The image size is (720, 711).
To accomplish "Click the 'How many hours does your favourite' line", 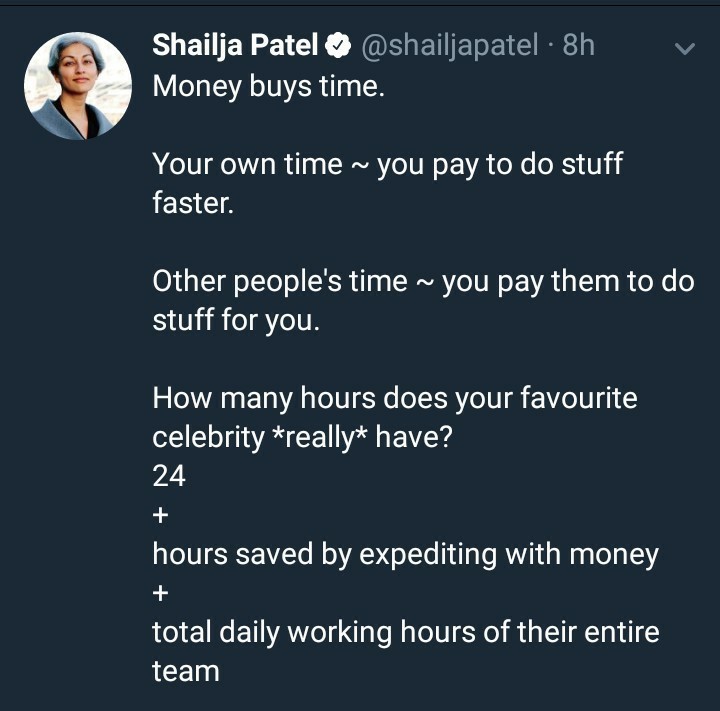I will [x=395, y=398].
